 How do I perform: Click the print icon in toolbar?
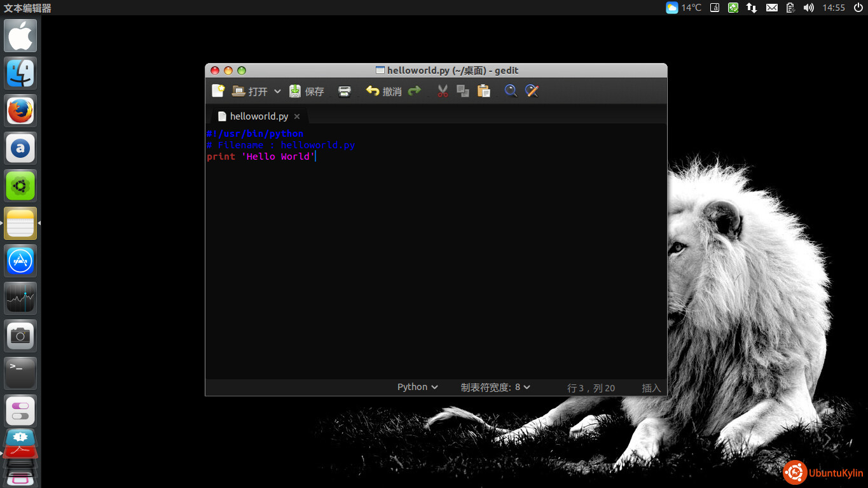[x=344, y=91]
